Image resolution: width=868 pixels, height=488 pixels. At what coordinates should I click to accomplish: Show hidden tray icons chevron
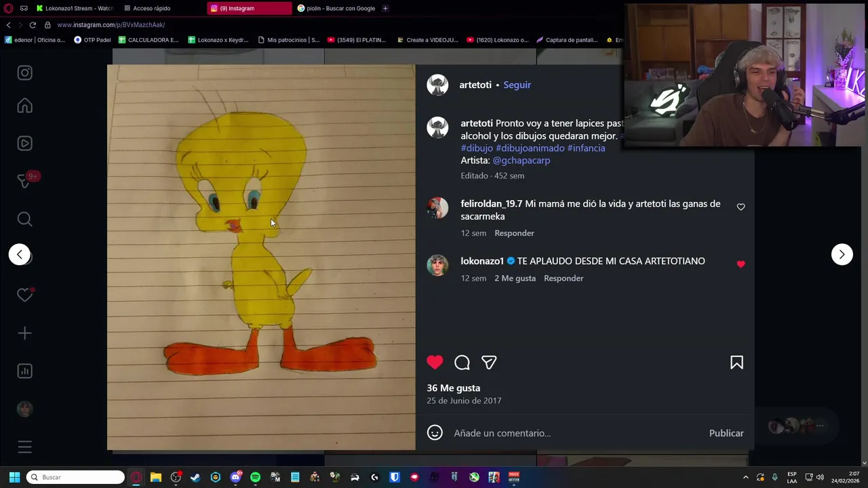746,477
